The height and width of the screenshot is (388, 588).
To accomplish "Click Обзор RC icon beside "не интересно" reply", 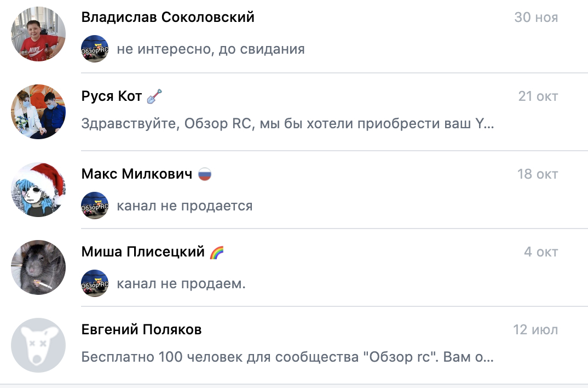I will point(95,49).
